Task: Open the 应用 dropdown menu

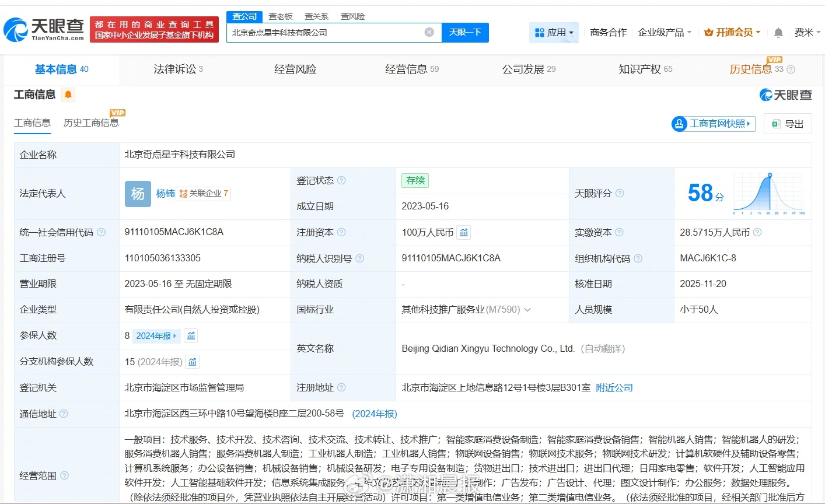Action: (x=554, y=33)
